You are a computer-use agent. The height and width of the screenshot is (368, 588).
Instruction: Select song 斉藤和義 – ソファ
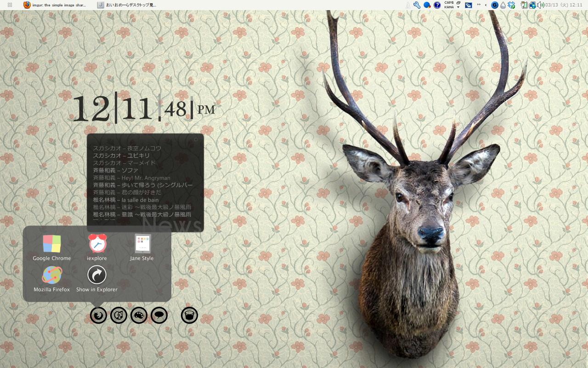116,170
